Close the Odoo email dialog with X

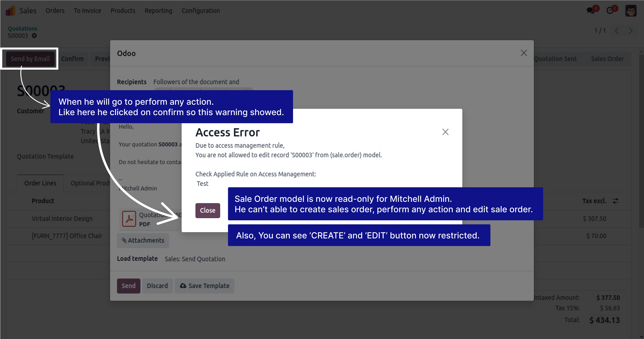pos(524,53)
